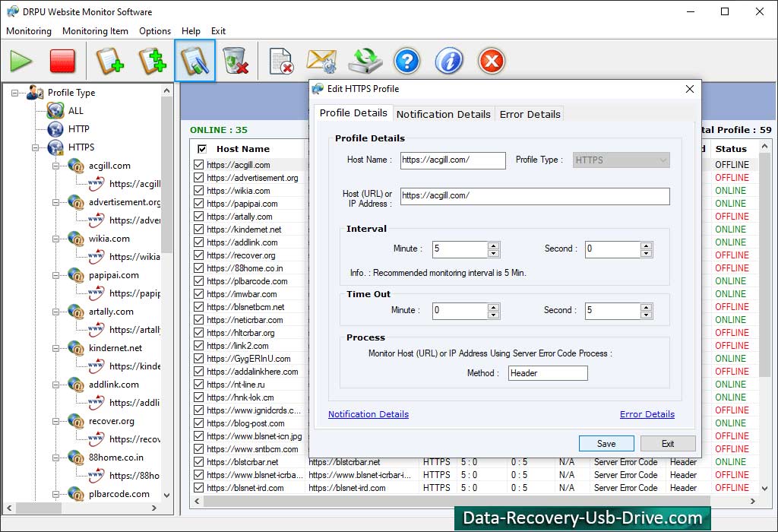Open the Exit menu item

(x=218, y=30)
